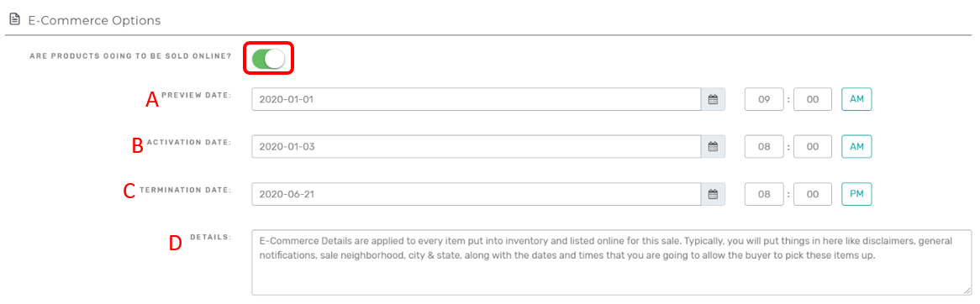The width and height of the screenshot is (980, 304).
Task: Click the Preview Date field showing 2020-01-01
Action: [477, 99]
